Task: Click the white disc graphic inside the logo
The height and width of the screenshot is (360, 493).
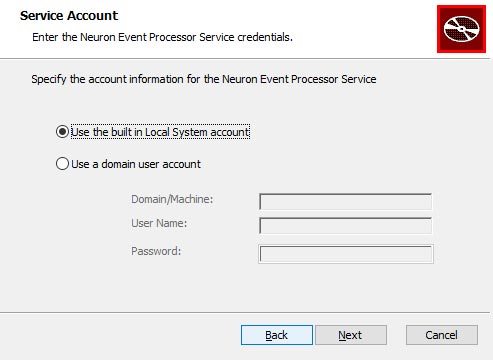Action: 462,29
